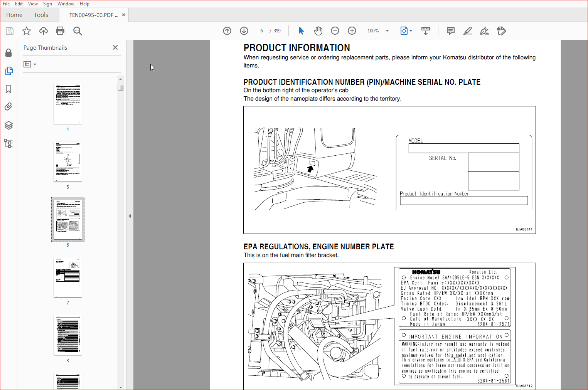The height and width of the screenshot is (390, 588).
Task: Click the PRODUCT INFORMATION heading
Action: tap(297, 48)
